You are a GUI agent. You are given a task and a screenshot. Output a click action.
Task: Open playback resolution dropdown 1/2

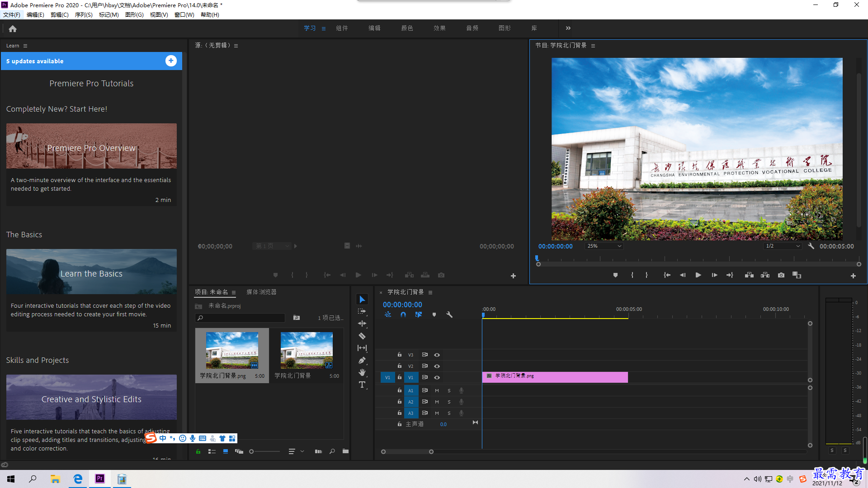783,246
